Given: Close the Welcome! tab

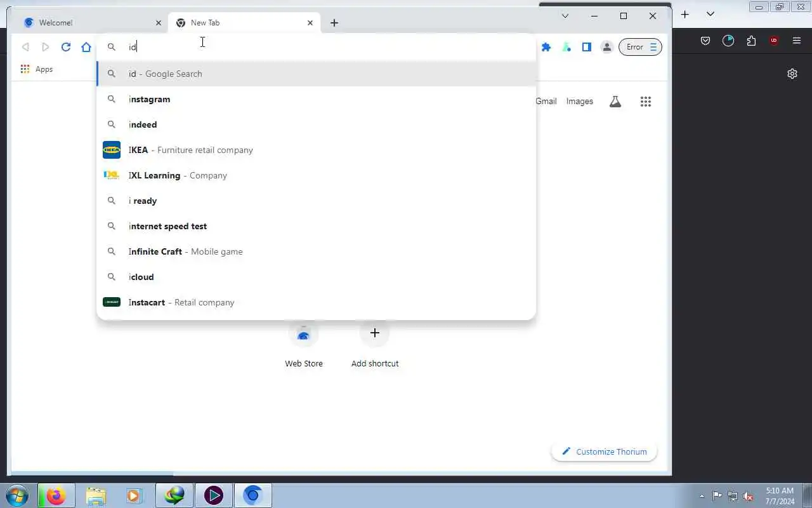Looking at the screenshot, I should [159, 23].
